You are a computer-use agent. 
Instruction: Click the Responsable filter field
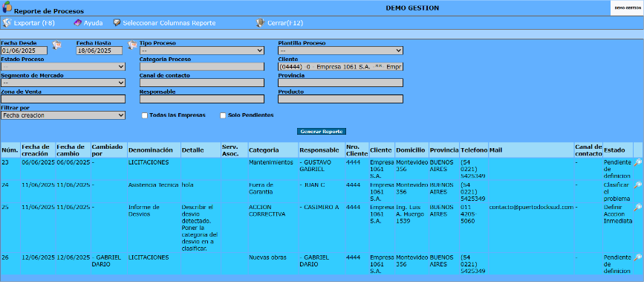(201, 99)
